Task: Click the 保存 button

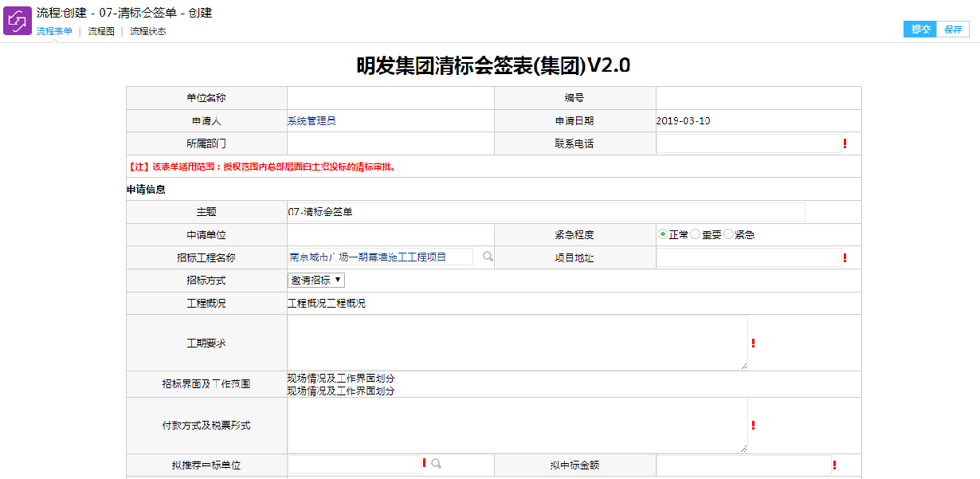Action: click(953, 29)
